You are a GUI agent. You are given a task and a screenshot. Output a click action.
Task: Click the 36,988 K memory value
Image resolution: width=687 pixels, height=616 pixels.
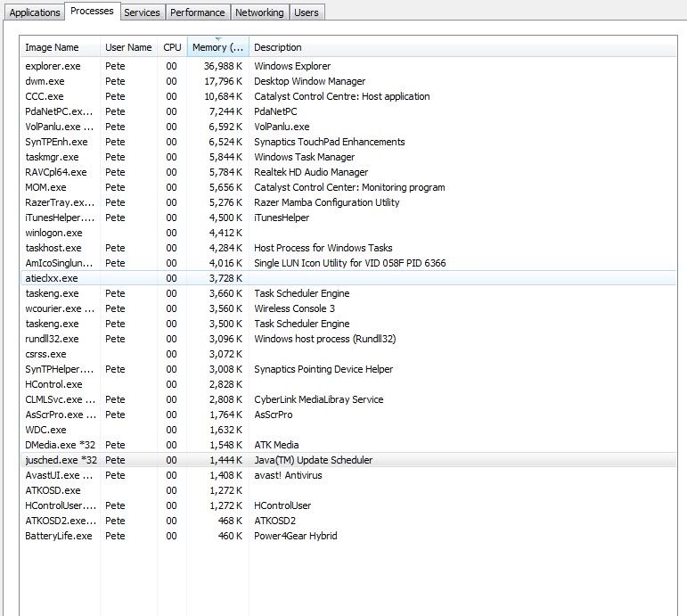pyautogui.click(x=223, y=66)
